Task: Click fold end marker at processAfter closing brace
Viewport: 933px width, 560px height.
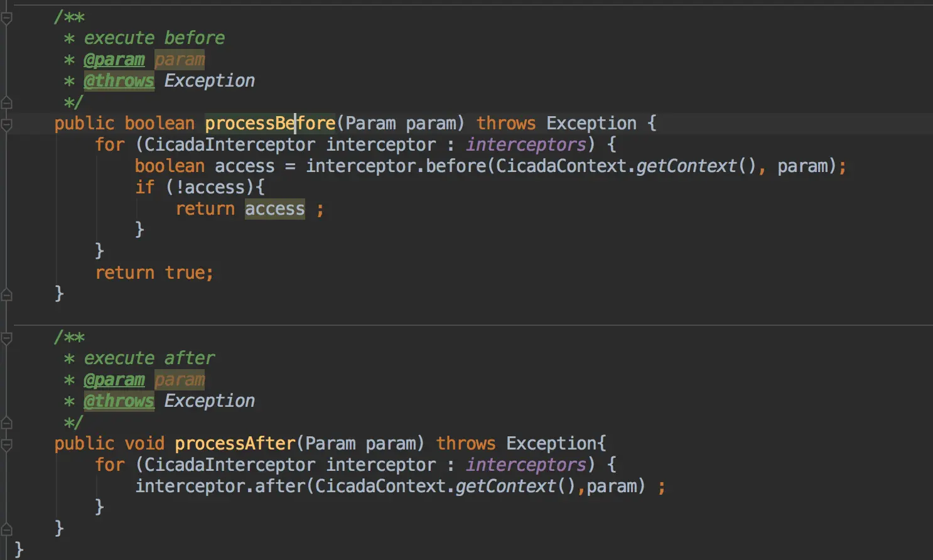Action: pos(6,529)
